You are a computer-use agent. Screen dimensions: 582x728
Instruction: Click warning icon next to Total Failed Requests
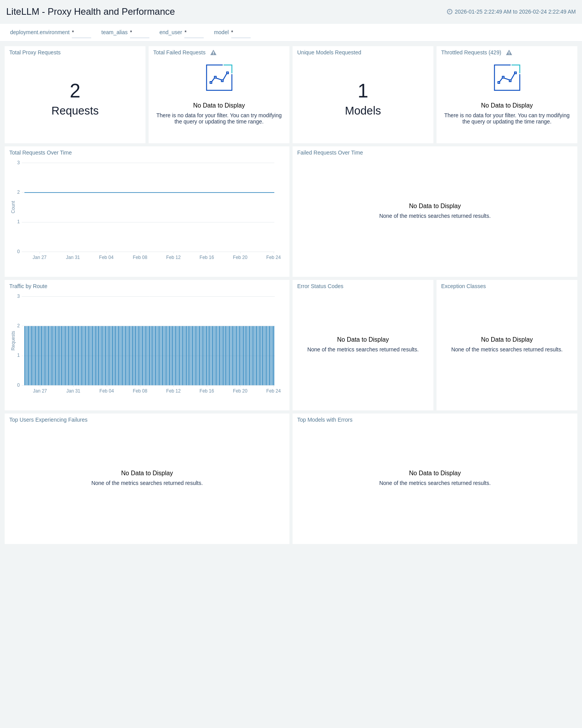(x=213, y=53)
